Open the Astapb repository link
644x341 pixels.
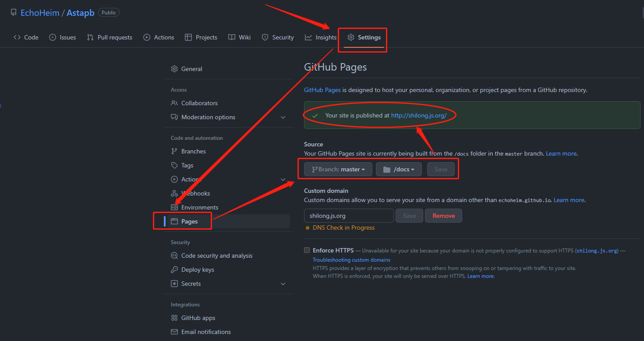click(x=81, y=13)
